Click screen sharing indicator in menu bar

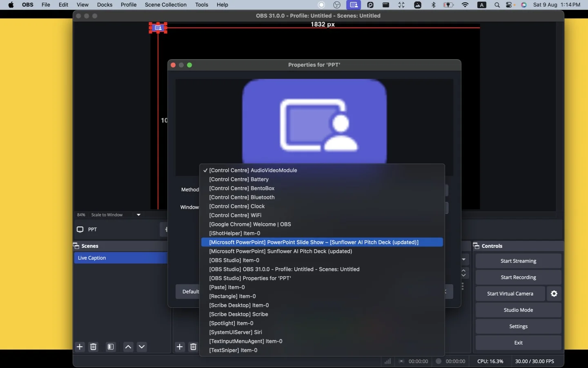354,5
